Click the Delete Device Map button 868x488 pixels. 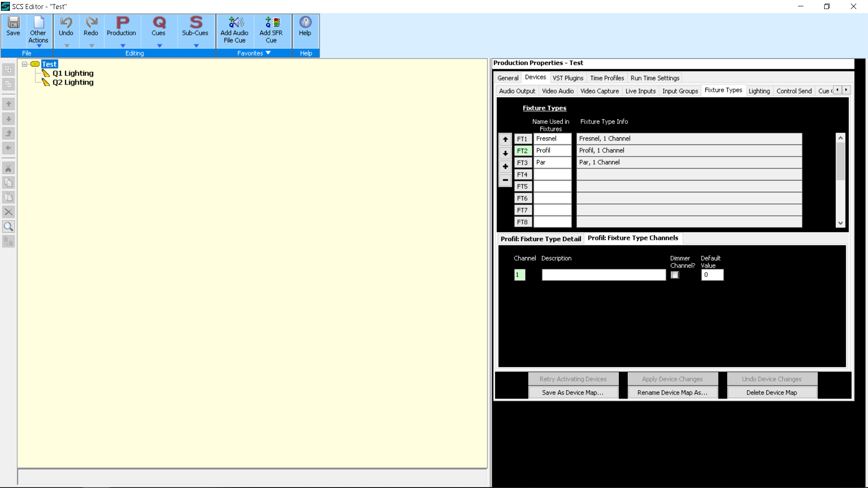click(x=772, y=392)
